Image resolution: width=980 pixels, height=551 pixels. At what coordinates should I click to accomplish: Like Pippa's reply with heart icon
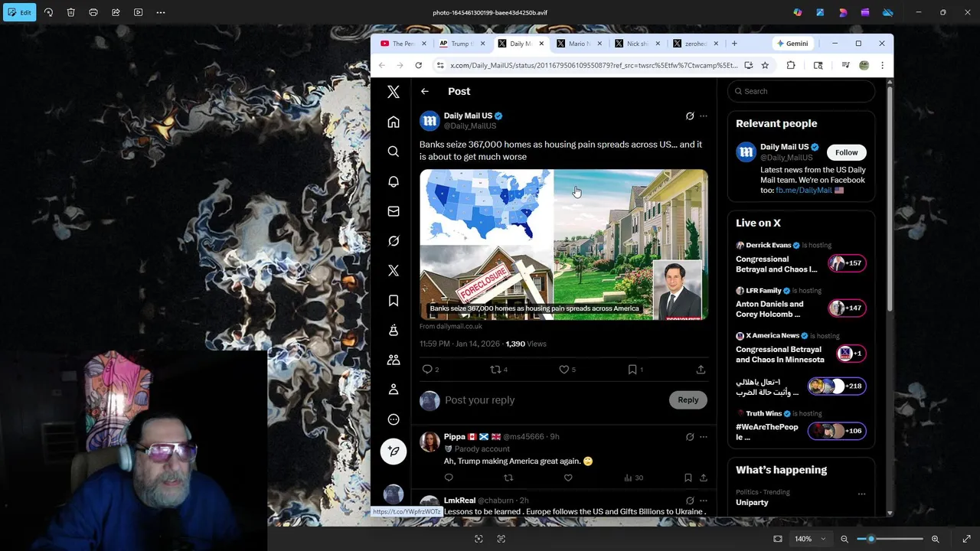[x=568, y=478]
